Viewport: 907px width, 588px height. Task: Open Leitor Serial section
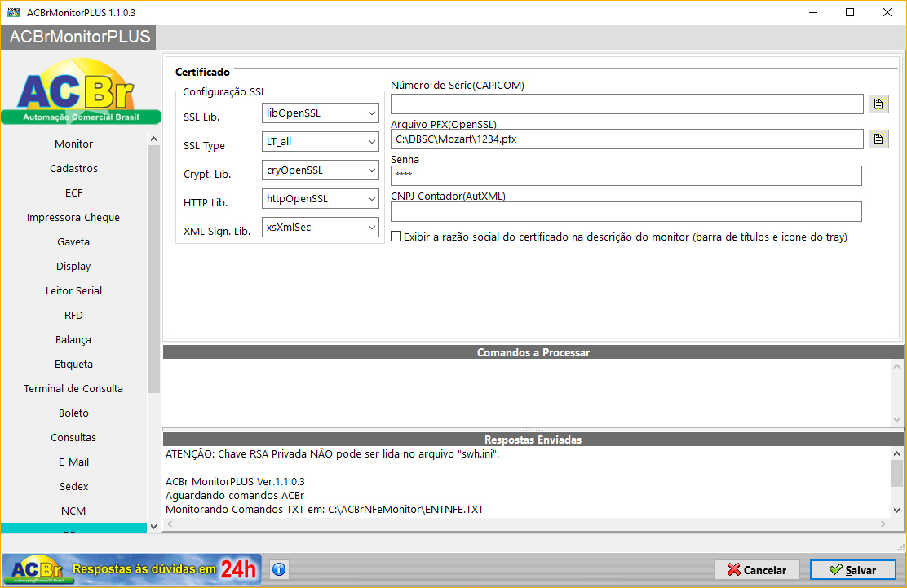(x=73, y=291)
